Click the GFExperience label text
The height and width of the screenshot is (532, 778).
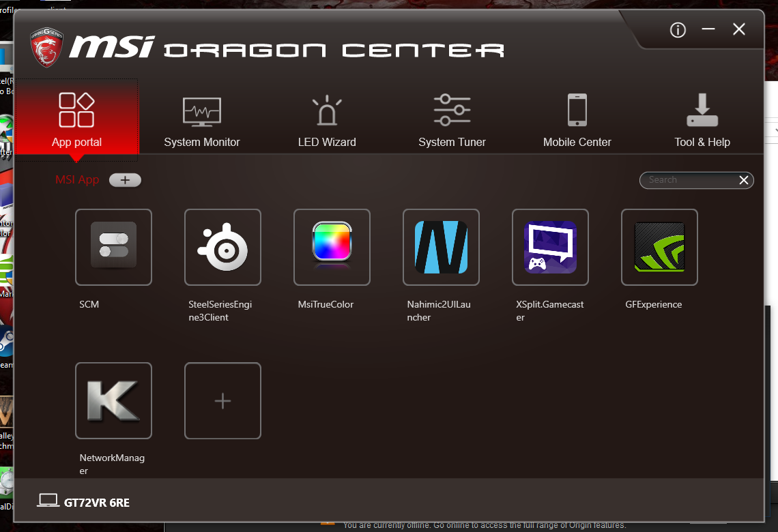pyautogui.click(x=654, y=304)
